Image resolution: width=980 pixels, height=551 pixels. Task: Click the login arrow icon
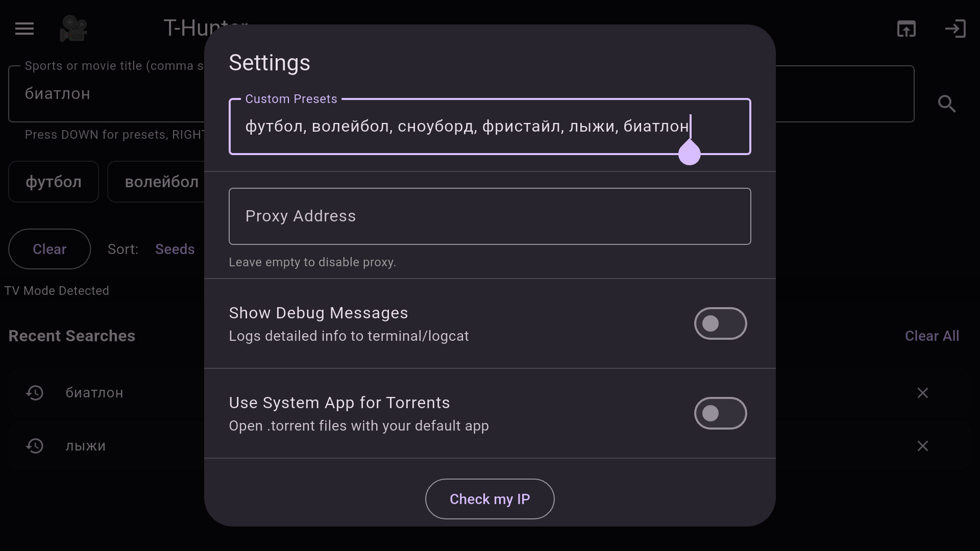pyautogui.click(x=955, y=29)
